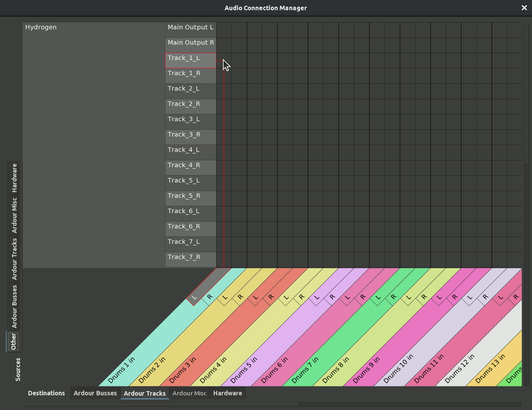Close the Audio Connection Manager window
The height and width of the screenshot is (410, 532).
pyautogui.click(x=524, y=8)
